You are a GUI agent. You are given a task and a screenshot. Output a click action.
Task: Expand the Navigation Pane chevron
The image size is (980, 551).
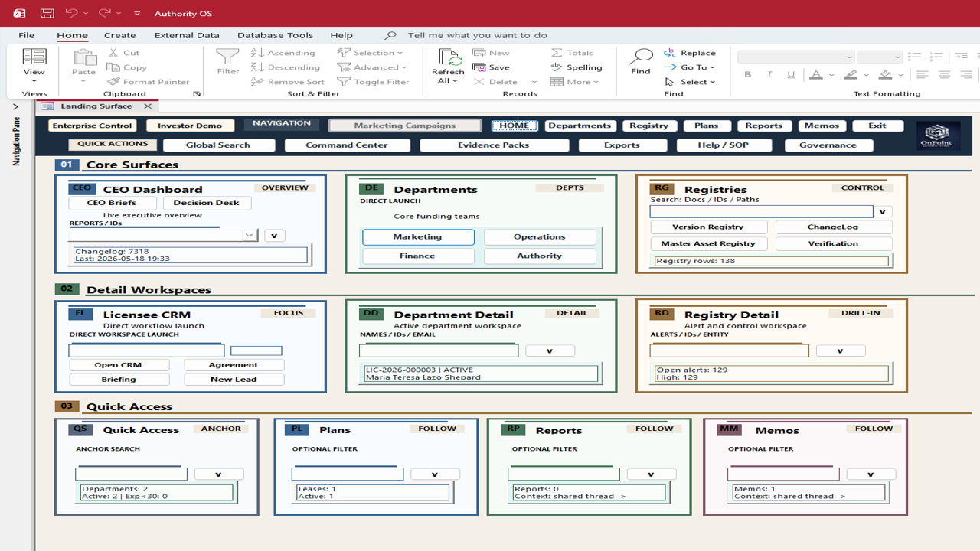click(15, 107)
